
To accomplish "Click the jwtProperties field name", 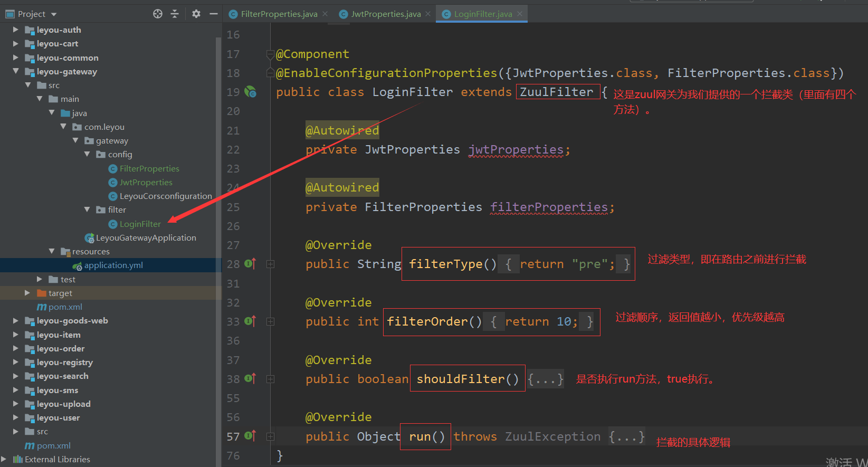I will point(516,150).
